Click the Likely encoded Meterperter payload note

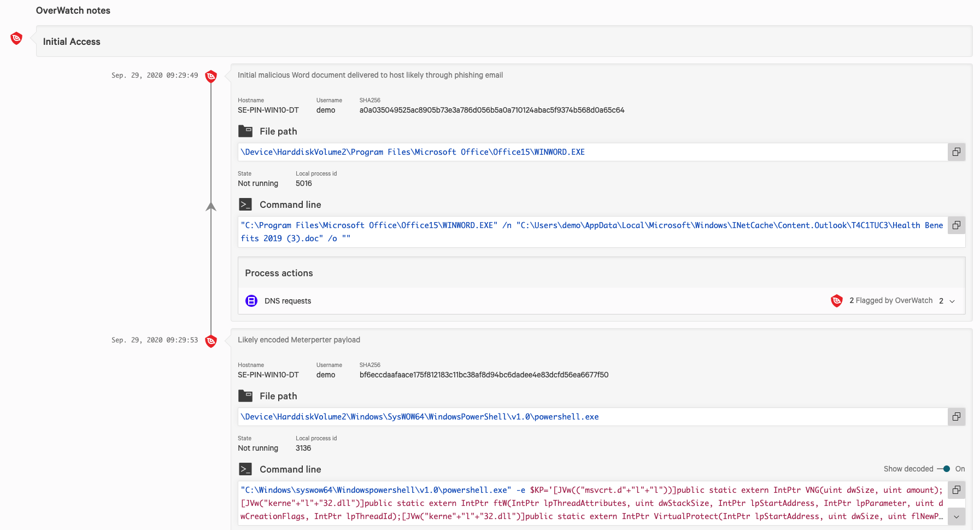(x=299, y=340)
